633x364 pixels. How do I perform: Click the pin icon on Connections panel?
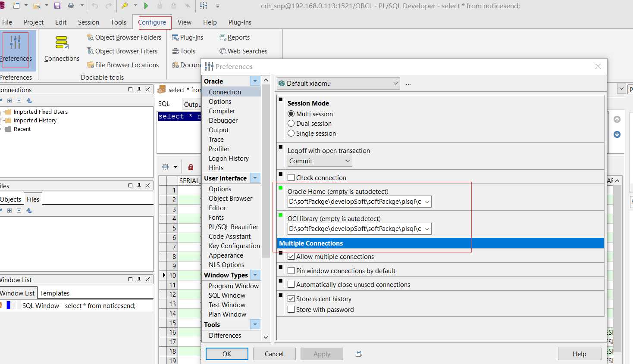139,90
